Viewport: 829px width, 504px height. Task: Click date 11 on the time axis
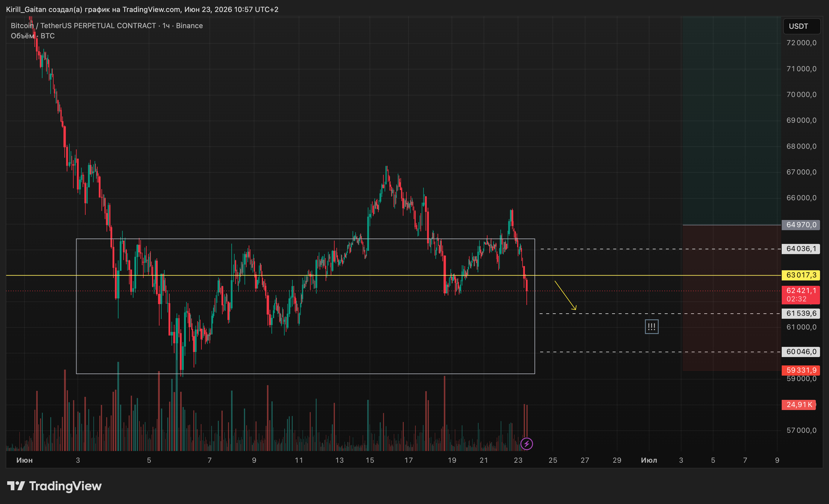point(299,460)
